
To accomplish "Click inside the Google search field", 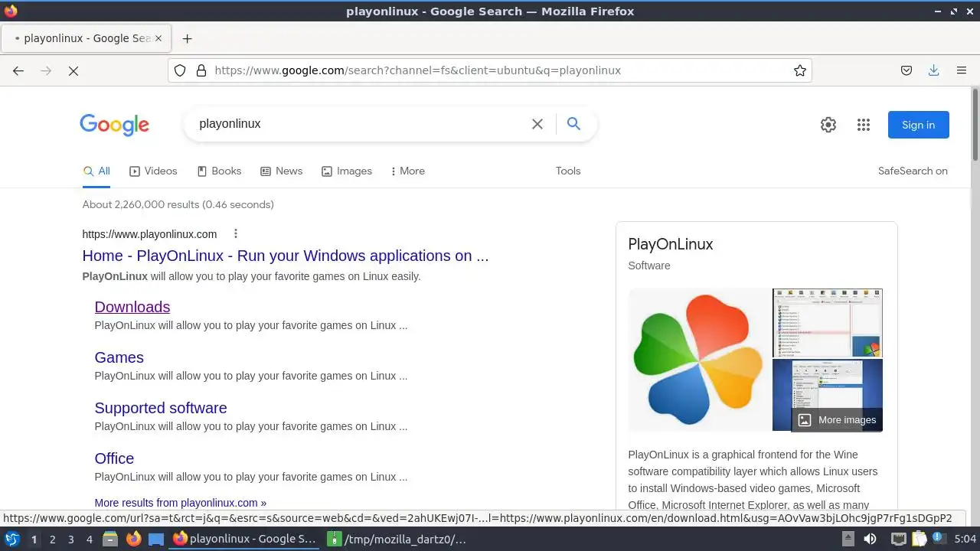I will coord(360,124).
